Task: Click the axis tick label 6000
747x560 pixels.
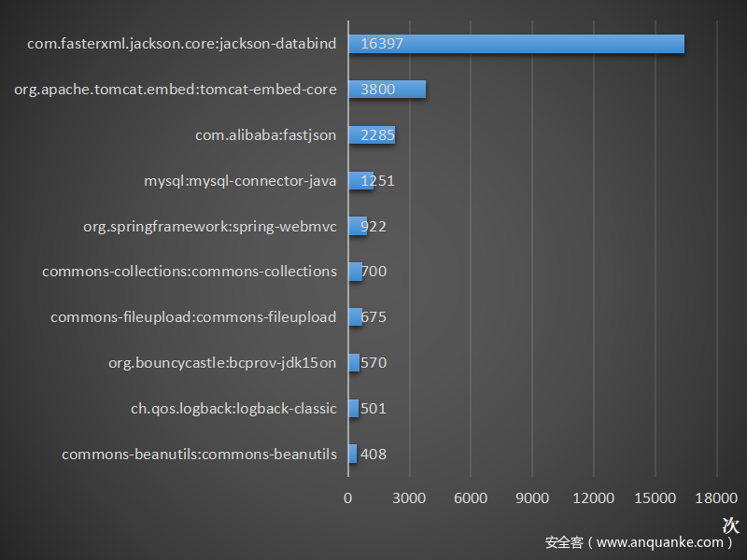Action: pyautogui.click(x=471, y=498)
